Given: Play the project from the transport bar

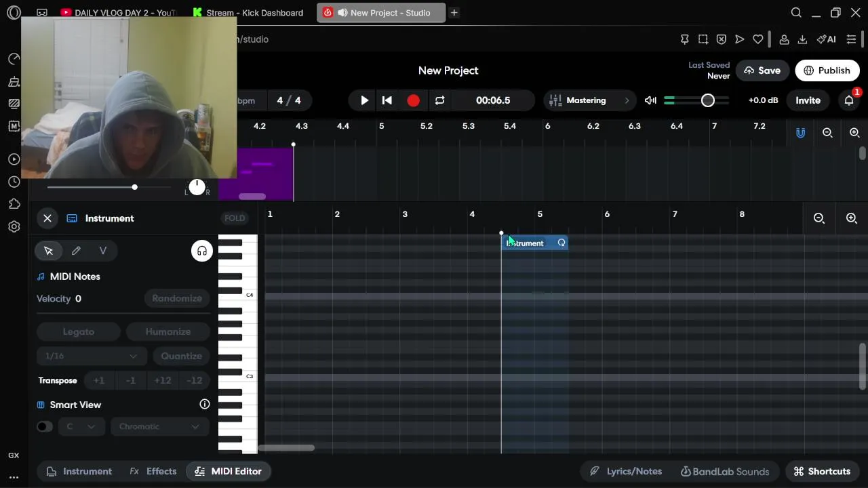Looking at the screenshot, I should (364, 100).
